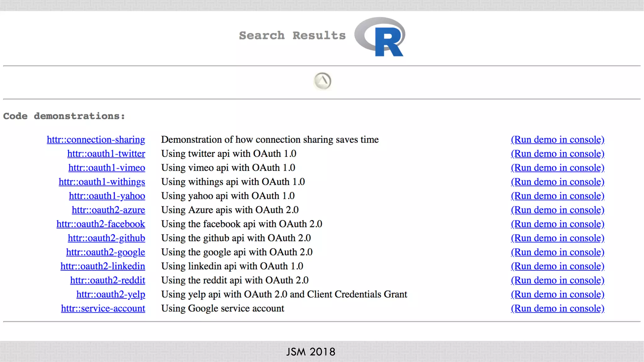Open the httr::oauth2-linkedin link
Image resolution: width=644 pixels, height=362 pixels.
click(x=103, y=266)
